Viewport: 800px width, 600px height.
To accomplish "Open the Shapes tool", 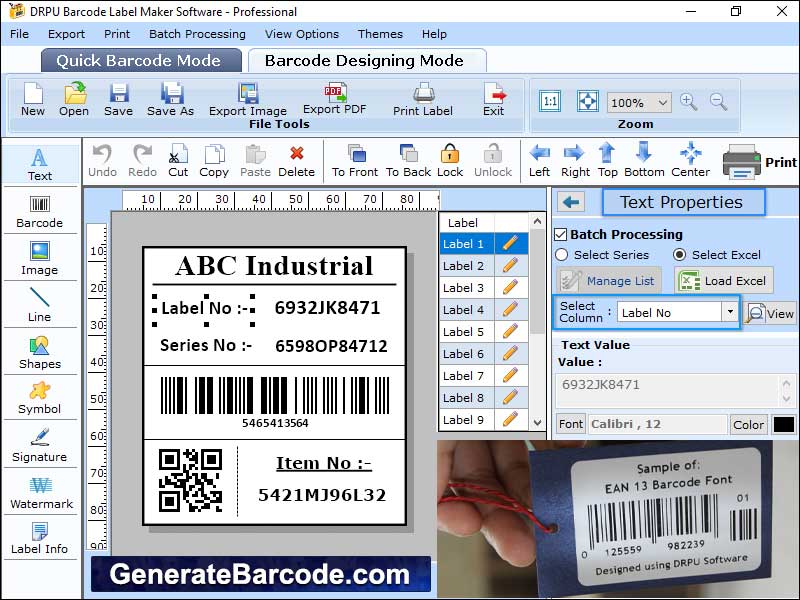I will [40, 353].
